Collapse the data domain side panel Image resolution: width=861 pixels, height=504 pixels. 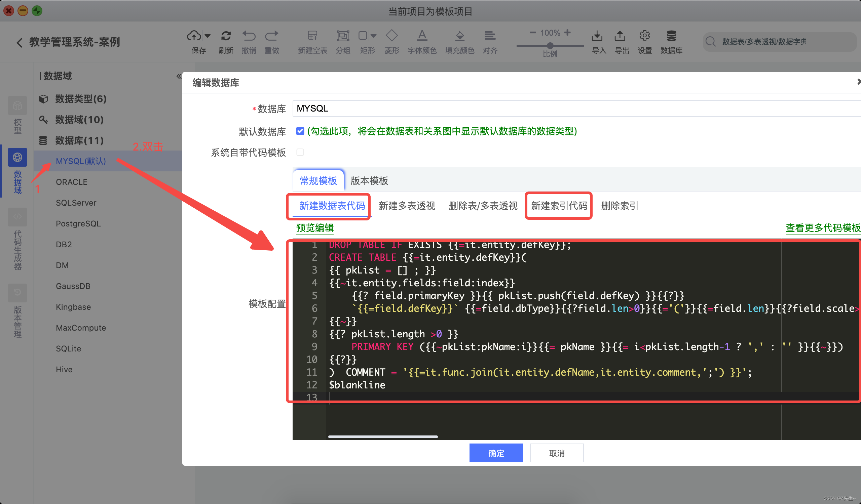pyautogui.click(x=179, y=76)
